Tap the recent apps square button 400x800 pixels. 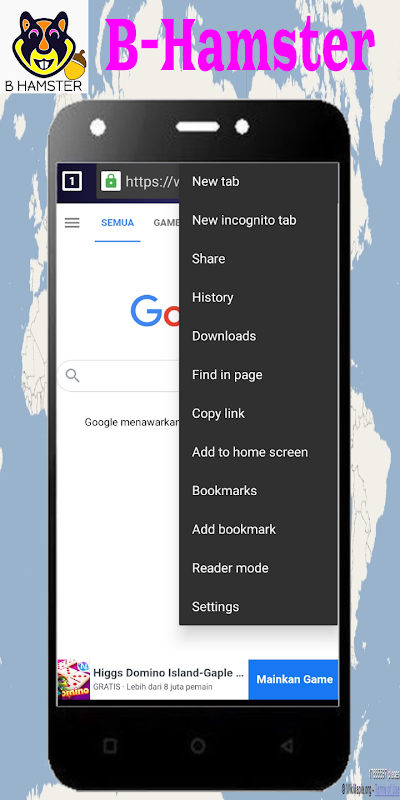tap(110, 746)
